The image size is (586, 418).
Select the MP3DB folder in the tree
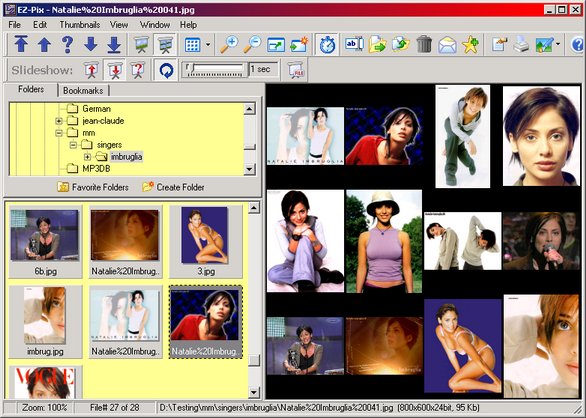click(x=96, y=169)
